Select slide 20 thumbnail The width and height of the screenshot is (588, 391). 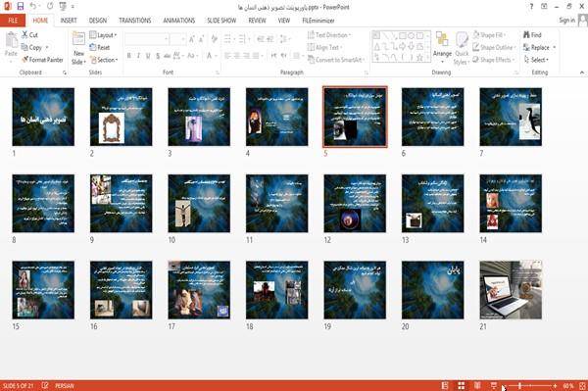[x=433, y=290]
